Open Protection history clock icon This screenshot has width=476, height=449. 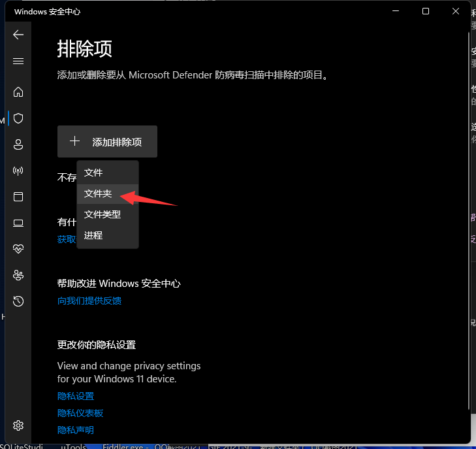(18, 301)
